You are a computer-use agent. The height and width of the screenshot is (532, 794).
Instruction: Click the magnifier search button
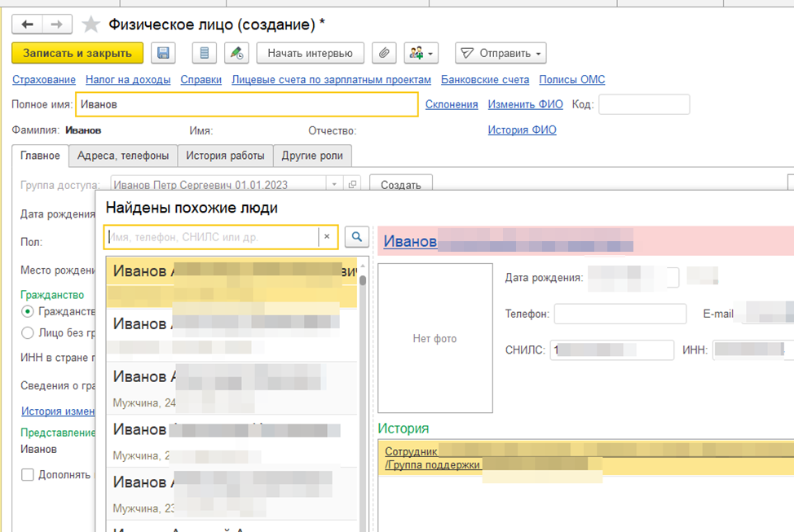coord(357,236)
